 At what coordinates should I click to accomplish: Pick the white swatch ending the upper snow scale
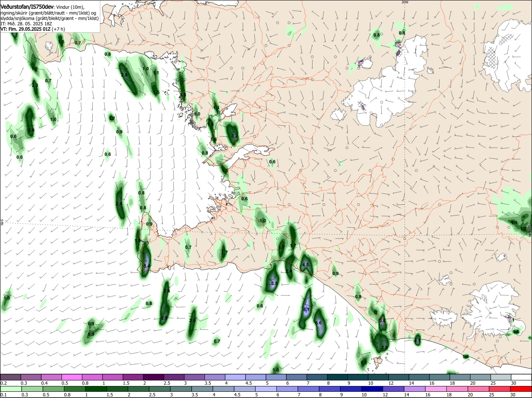point(521,377)
